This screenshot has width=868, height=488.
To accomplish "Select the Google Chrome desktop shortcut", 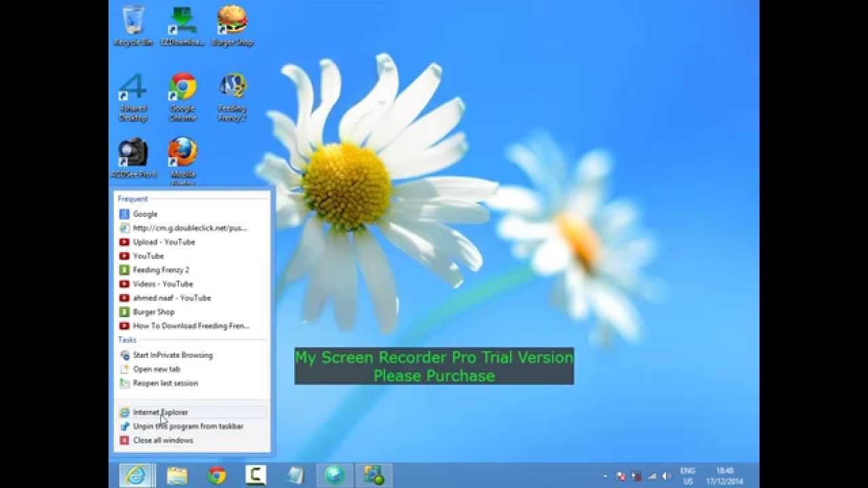I will click(x=182, y=97).
